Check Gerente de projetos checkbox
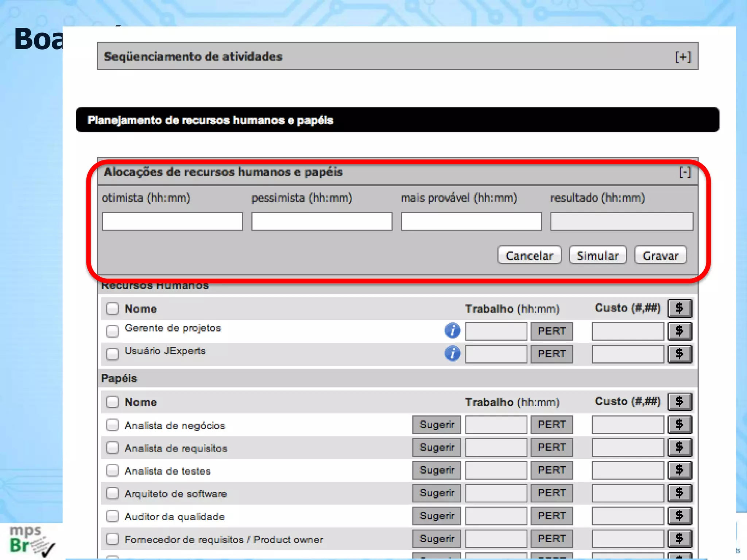Viewport: 747px width, 560px height. (x=112, y=331)
